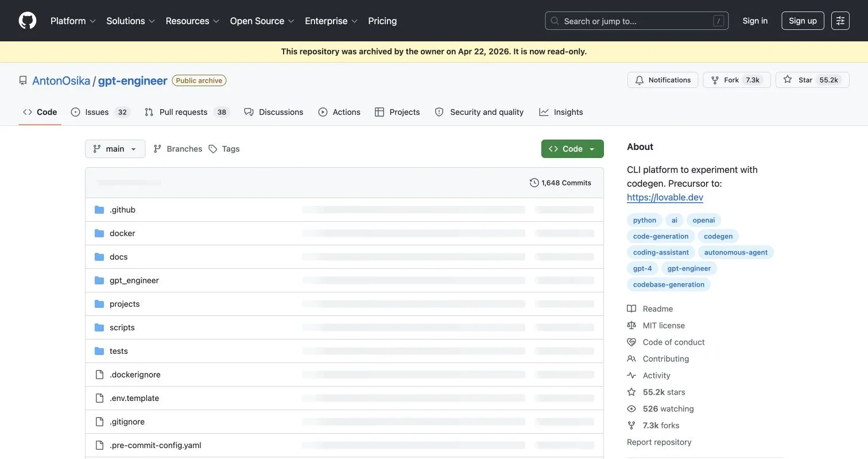Click the coding-assistant topic tag

[x=661, y=252]
